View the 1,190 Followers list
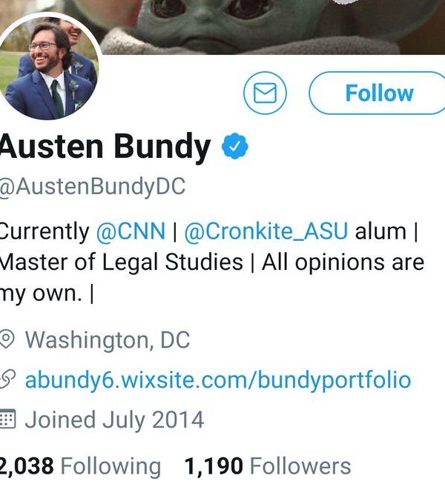445x504 pixels. coord(267,466)
